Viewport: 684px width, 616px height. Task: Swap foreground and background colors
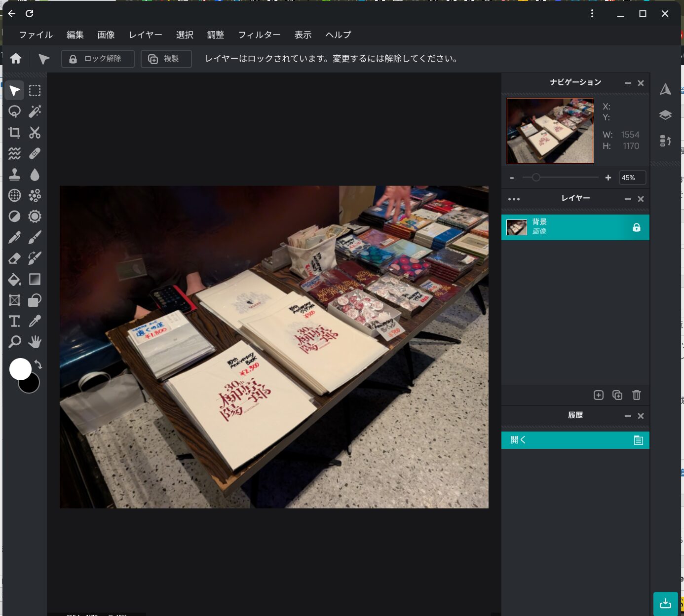pyautogui.click(x=38, y=364)
